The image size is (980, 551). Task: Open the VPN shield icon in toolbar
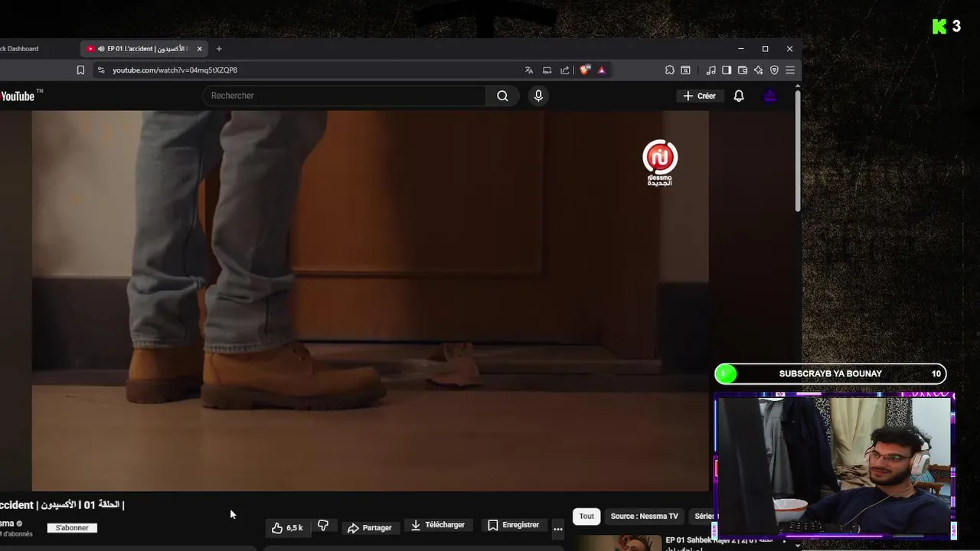tap(774, 70)
